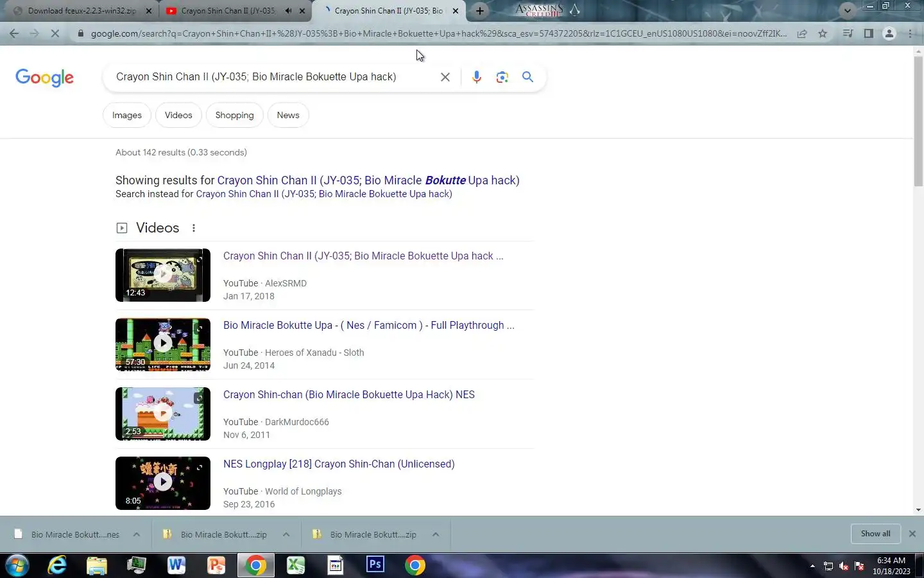Play the 8:05 video thumbnail
This screenshot has height=578, width=924.
(163, 483)
